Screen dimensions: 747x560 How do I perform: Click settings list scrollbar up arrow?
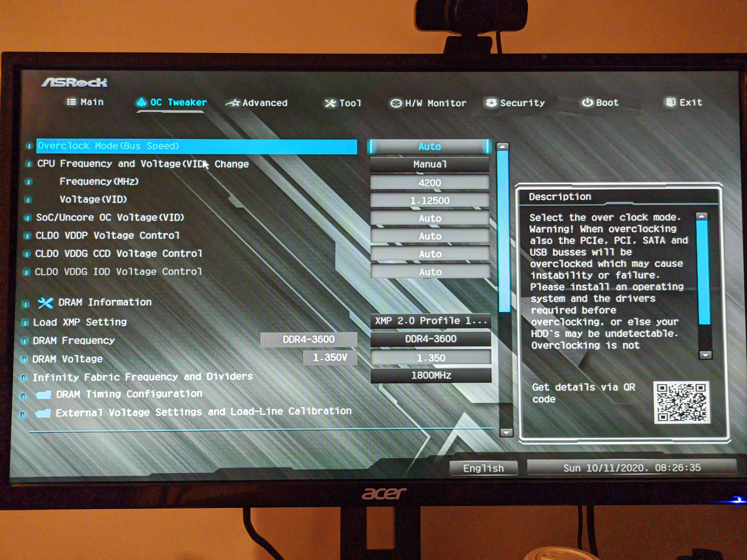point(503,147)
